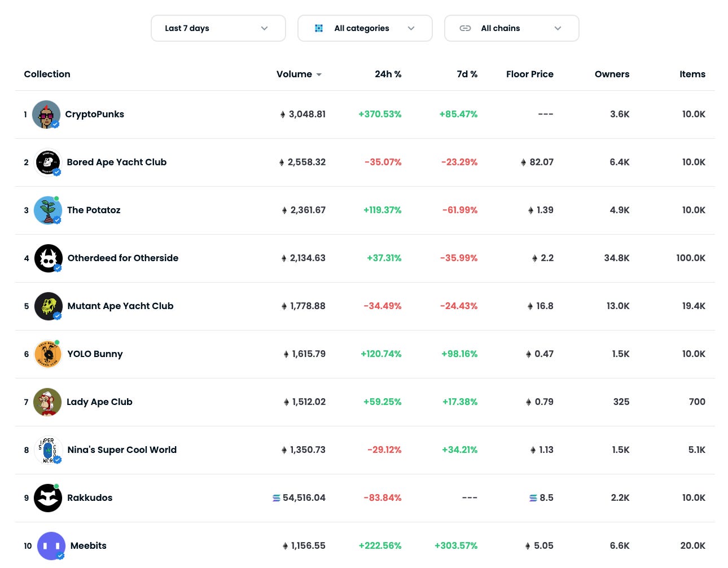The image size is (728, 568).
Task: Sort by Items column header
Action: coord(692,74)
